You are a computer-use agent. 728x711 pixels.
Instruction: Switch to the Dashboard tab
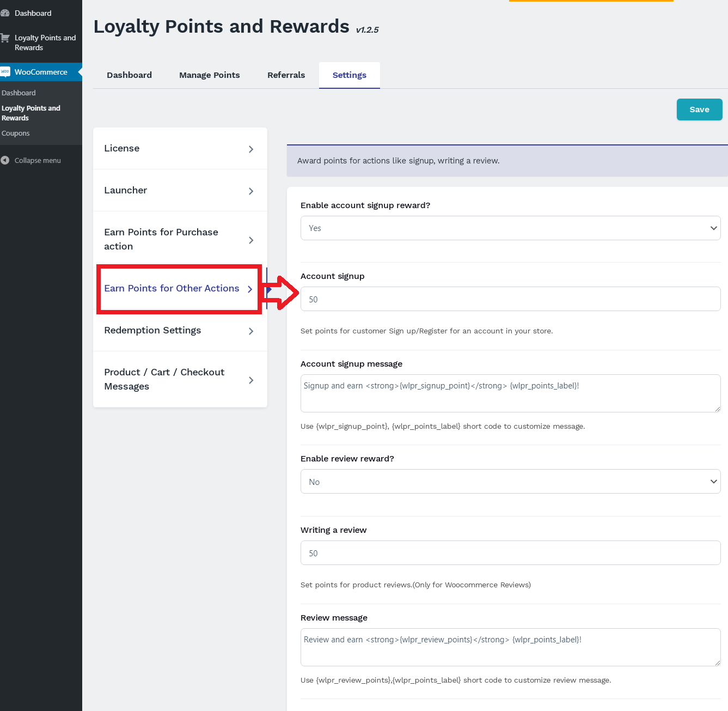pos(129,75)
